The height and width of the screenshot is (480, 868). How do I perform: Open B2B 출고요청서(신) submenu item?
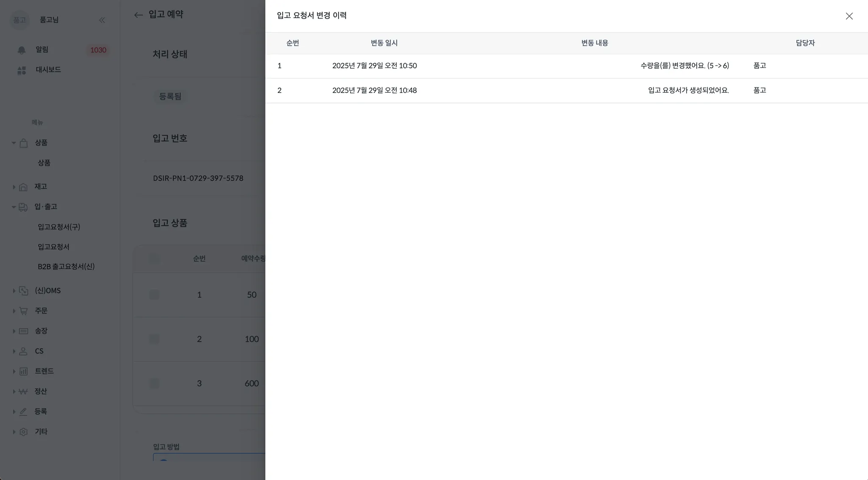pyautogui.click(x=66, y=267)
